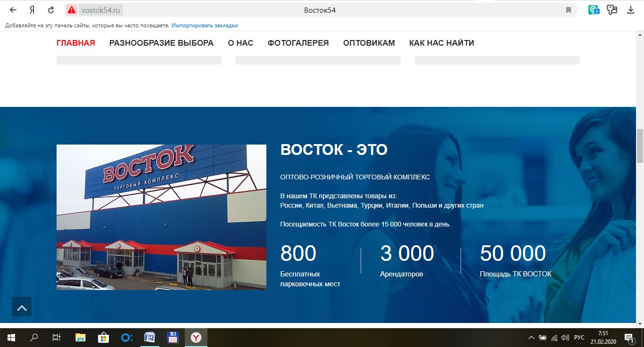
Task: Open the Yandex home button
Action: click(x=32, y=10)
